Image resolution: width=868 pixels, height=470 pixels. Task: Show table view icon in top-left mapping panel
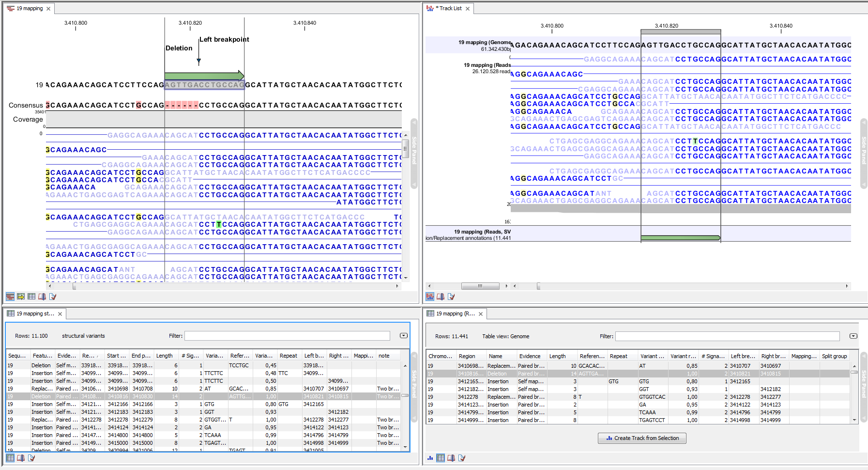coord(31,297)
